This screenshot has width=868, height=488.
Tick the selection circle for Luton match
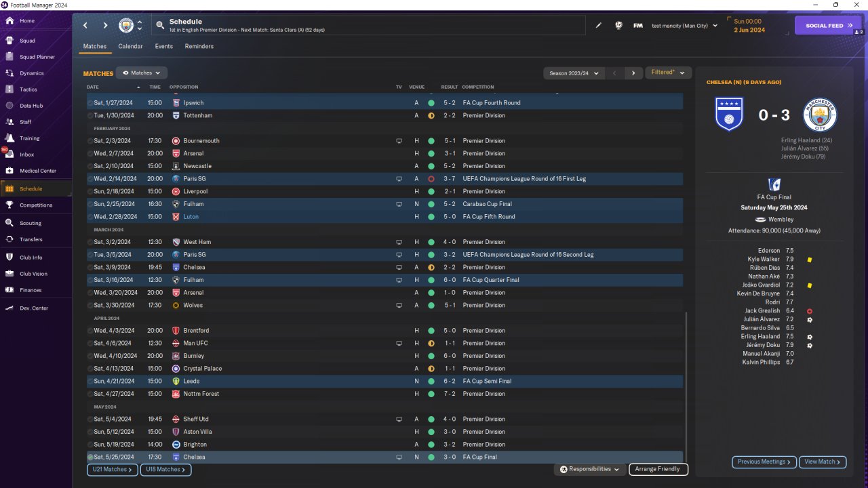[90, 217]
